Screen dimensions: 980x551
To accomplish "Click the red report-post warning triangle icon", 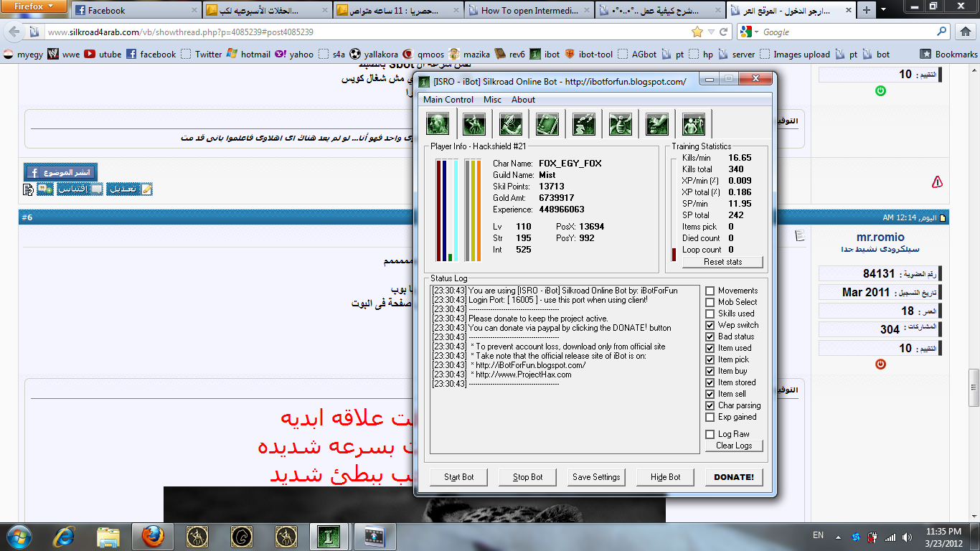I will click(937, 182).
